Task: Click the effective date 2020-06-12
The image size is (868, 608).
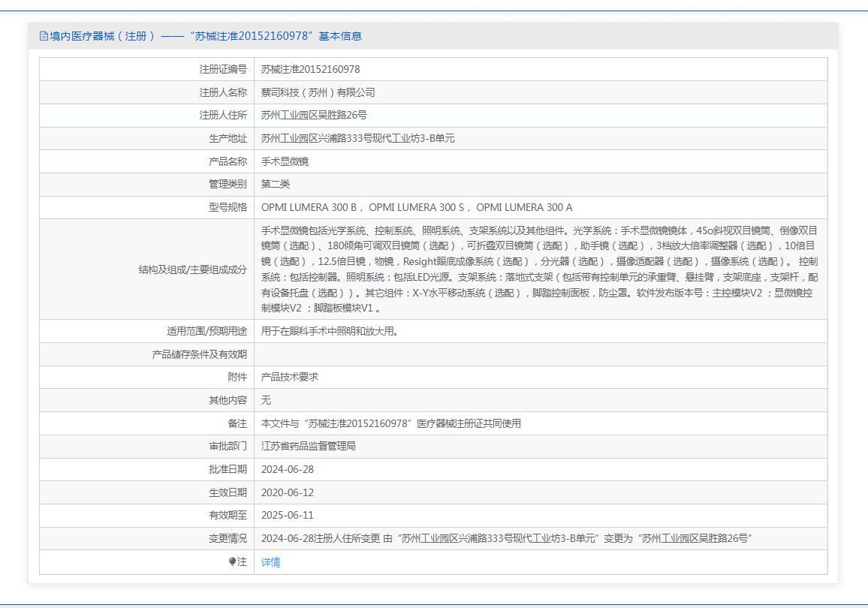Action: [x=287, y=492]
